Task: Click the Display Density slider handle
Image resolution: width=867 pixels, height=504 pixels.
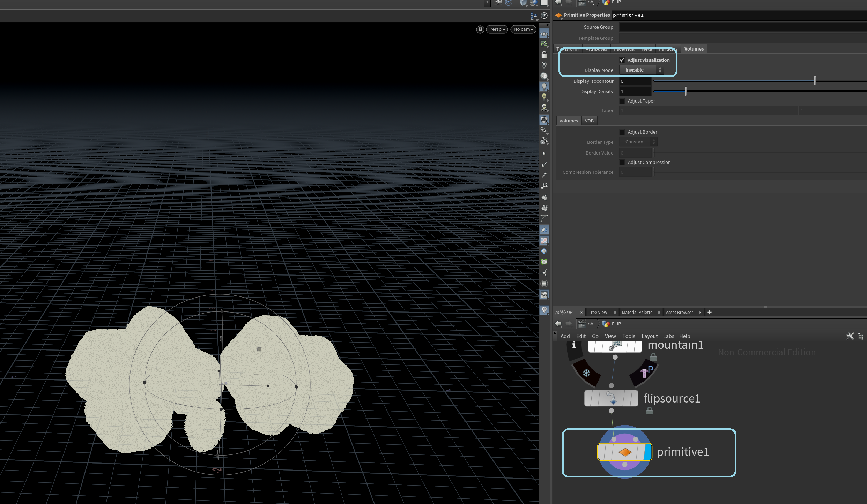Action: (x=686, y=91)
